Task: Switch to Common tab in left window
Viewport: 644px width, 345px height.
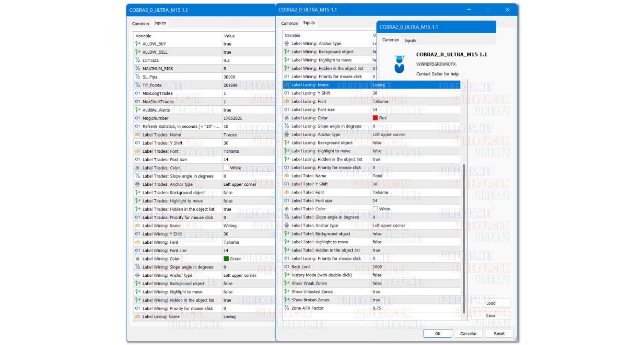Action: 140,23
